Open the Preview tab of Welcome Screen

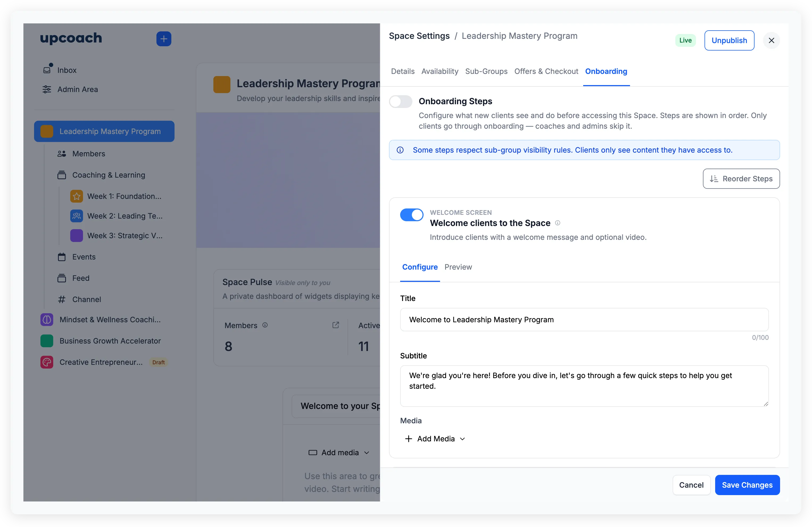point(458,267)
